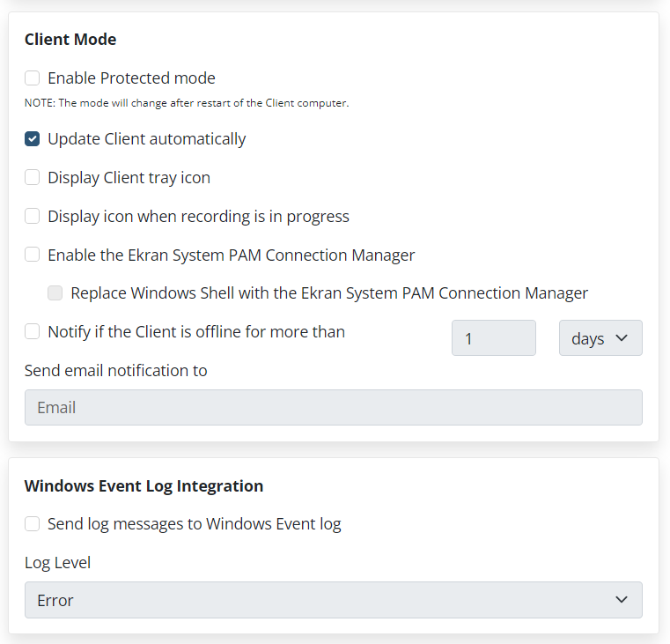The image size is (670, 644).
Task: Click the offline duration number field
Action: click(x=493, y=338)
